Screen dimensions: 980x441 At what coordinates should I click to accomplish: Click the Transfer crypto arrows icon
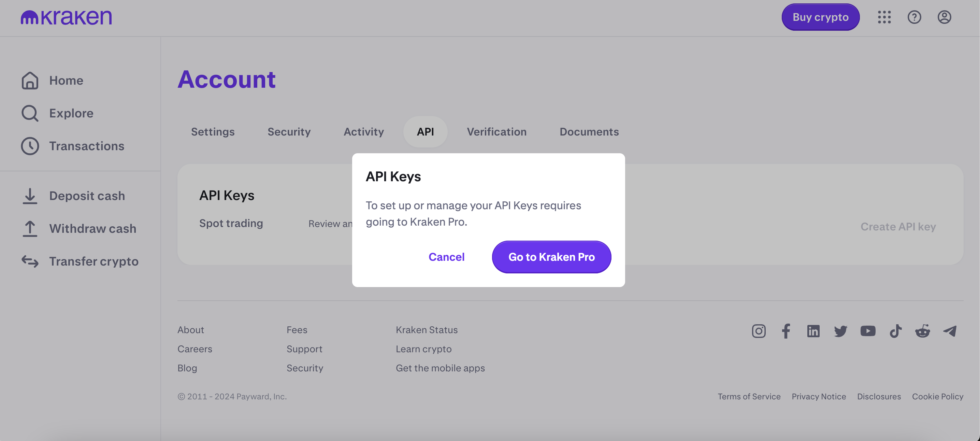click(x=30, y=261)
